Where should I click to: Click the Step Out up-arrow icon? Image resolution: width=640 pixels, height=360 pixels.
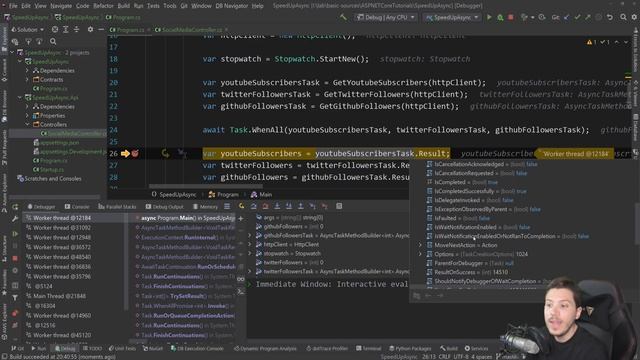tap(300, 206)
